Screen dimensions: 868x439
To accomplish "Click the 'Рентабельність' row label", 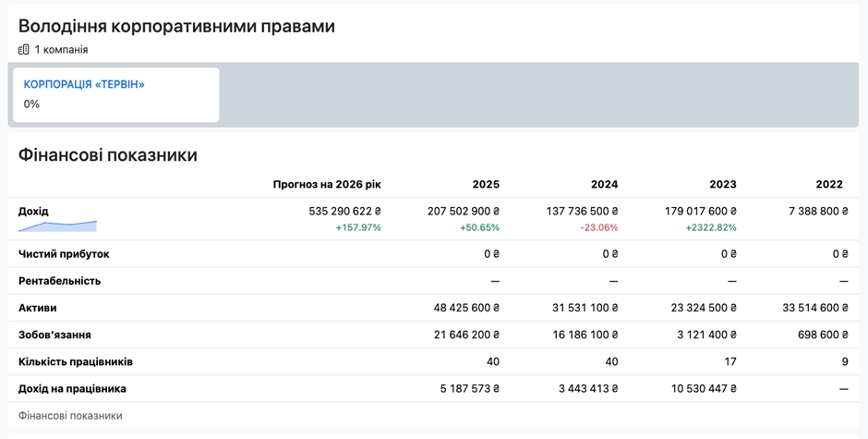I will 59,280.
